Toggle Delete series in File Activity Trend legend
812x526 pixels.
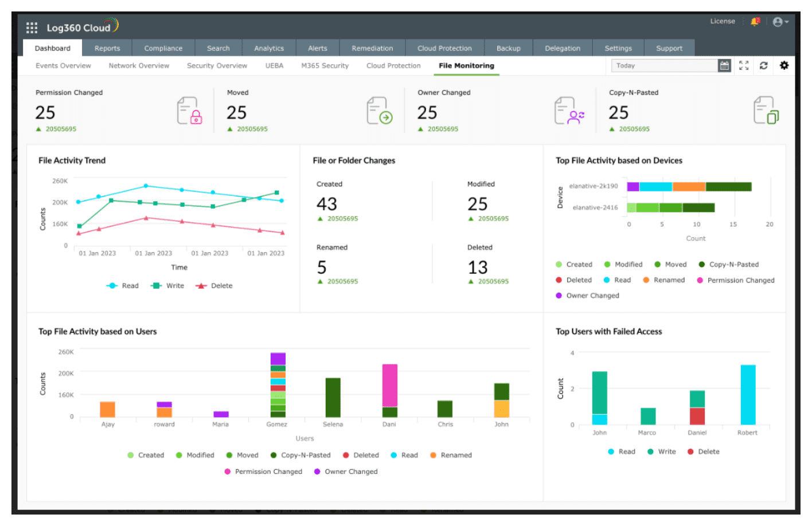pyautogui.click(x=214, y=286)
